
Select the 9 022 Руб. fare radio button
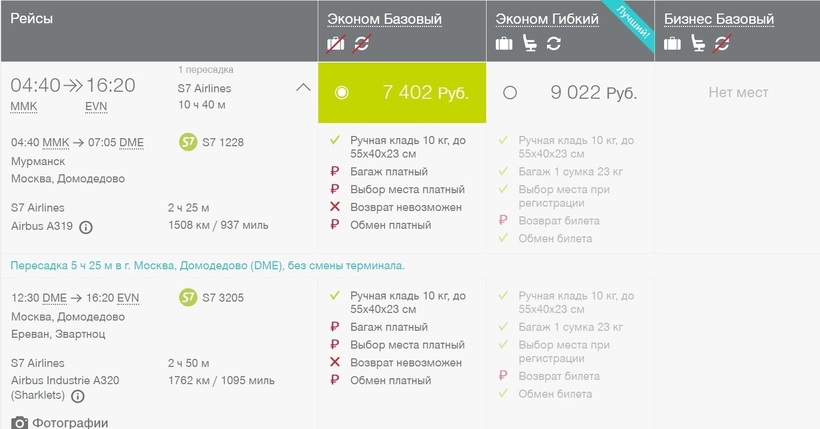point(510,93)
